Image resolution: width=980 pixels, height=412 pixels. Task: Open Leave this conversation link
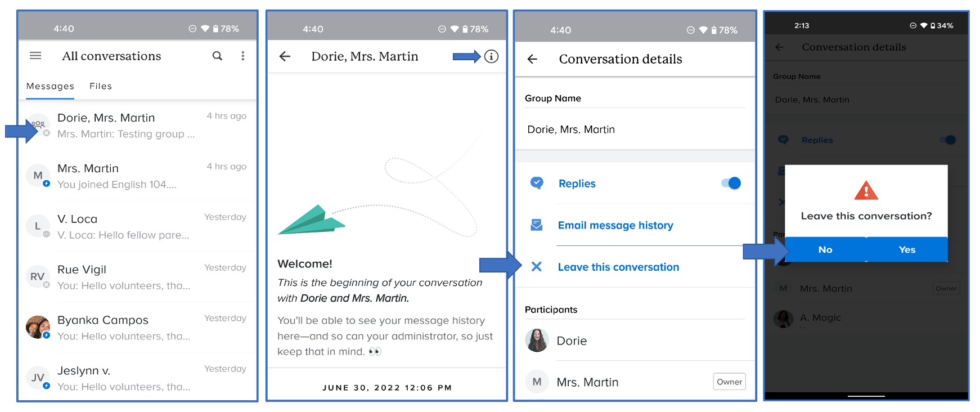(618, 267)
